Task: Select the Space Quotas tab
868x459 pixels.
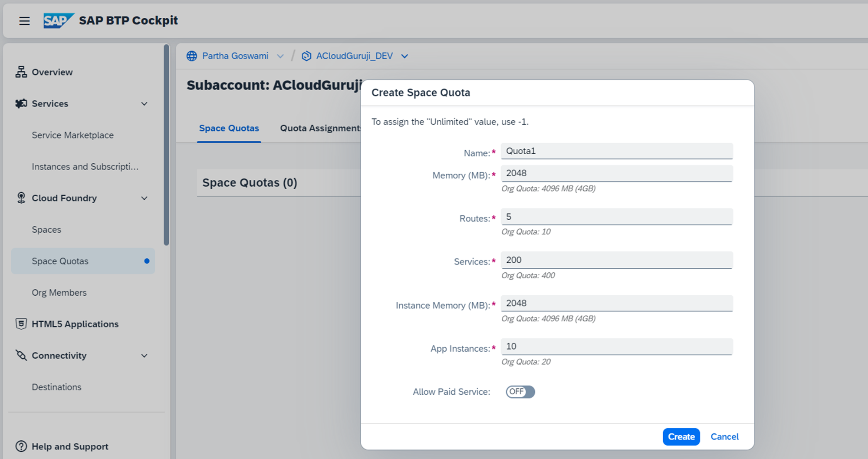Action: [229, 128]
